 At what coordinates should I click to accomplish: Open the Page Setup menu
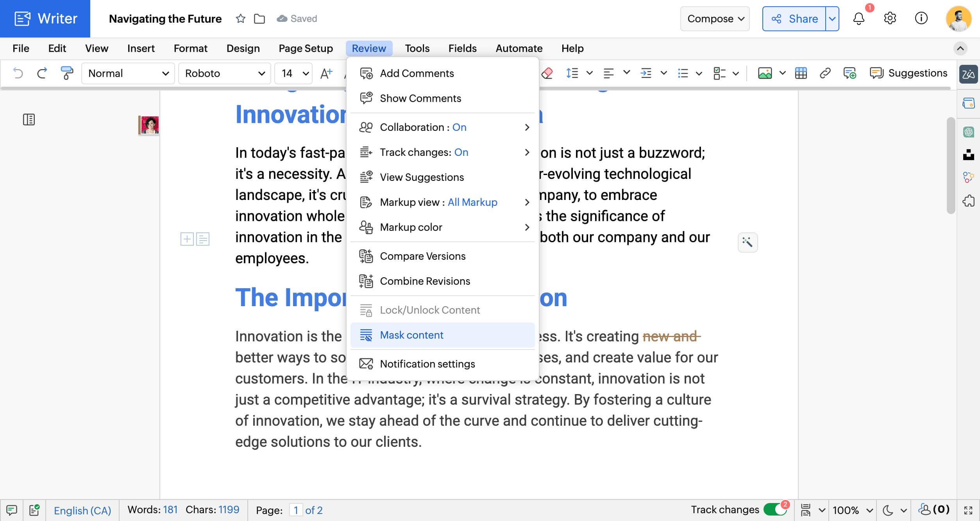[306, 48]
